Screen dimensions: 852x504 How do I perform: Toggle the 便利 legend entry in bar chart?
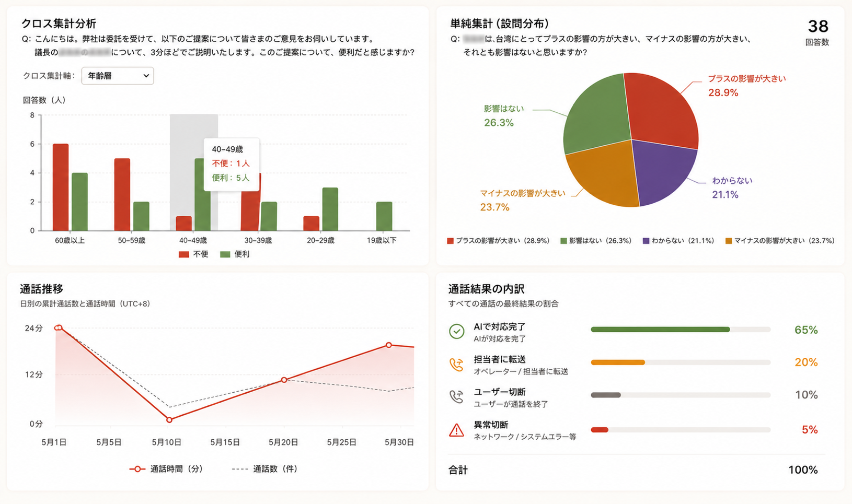point(235,254)
